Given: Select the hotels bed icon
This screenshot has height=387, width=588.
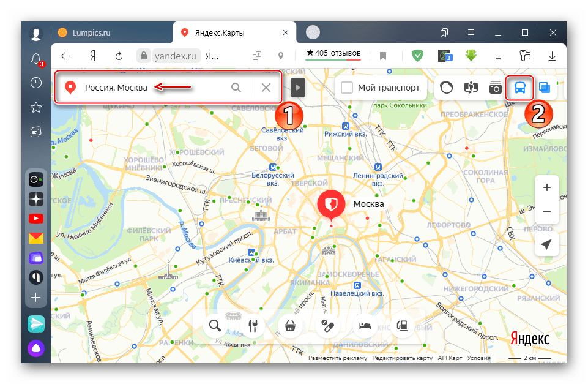Looking at the screenshot, I should [365, 326].
